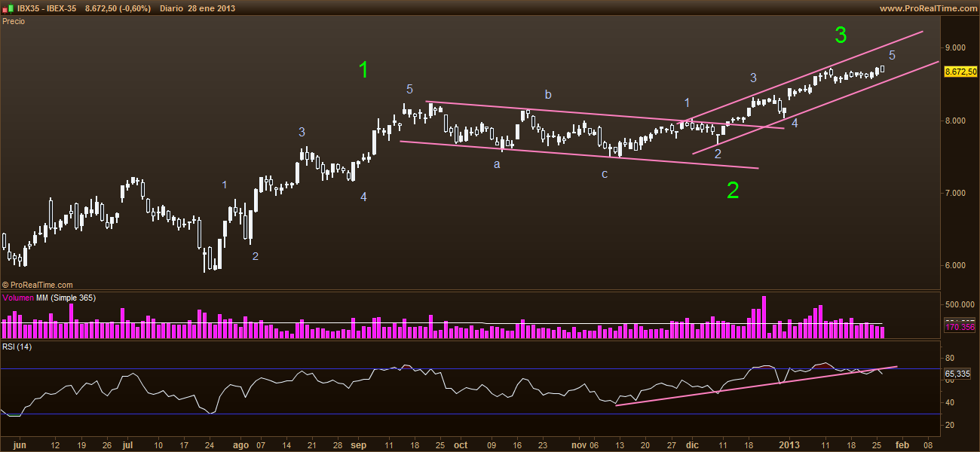Click the 20 level on RSI axis
The height and width of the screenshot is (452, 980).
pyautogui.click(x=951, y=426)
